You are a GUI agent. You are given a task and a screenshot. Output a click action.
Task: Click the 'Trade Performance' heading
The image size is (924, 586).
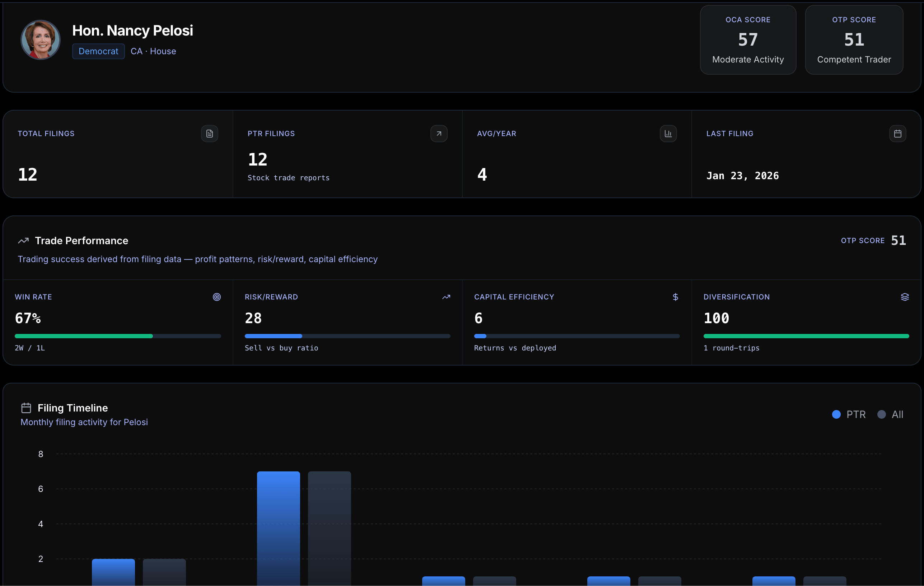click(x=82, y=241)
